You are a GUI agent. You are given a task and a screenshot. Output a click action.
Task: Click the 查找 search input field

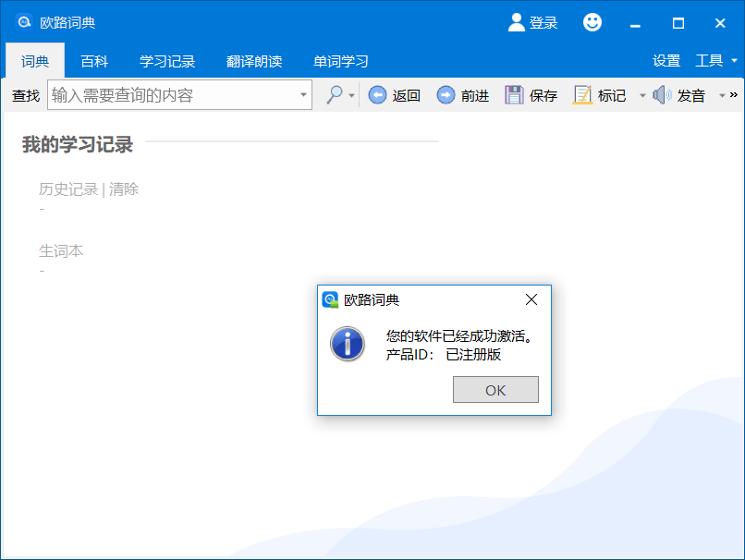[x=180, y=94]
